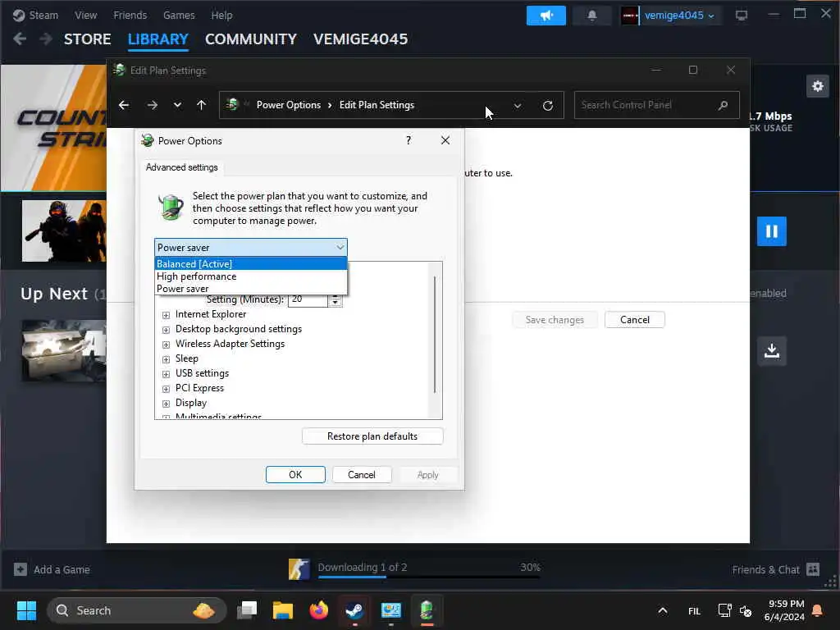Screen dimensions: 840x630
Task: Click Power Options battery taskbar icon
Action: click(427, 610)
